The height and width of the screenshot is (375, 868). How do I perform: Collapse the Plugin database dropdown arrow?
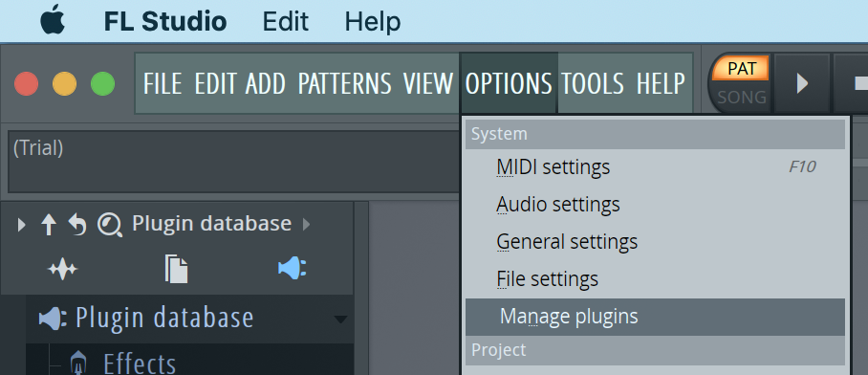click(x=341, y=320)
